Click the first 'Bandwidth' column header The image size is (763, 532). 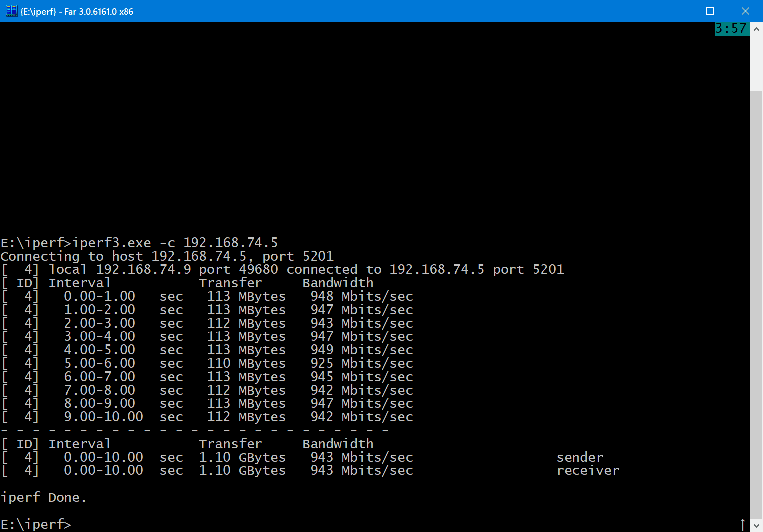click(338, 283)
